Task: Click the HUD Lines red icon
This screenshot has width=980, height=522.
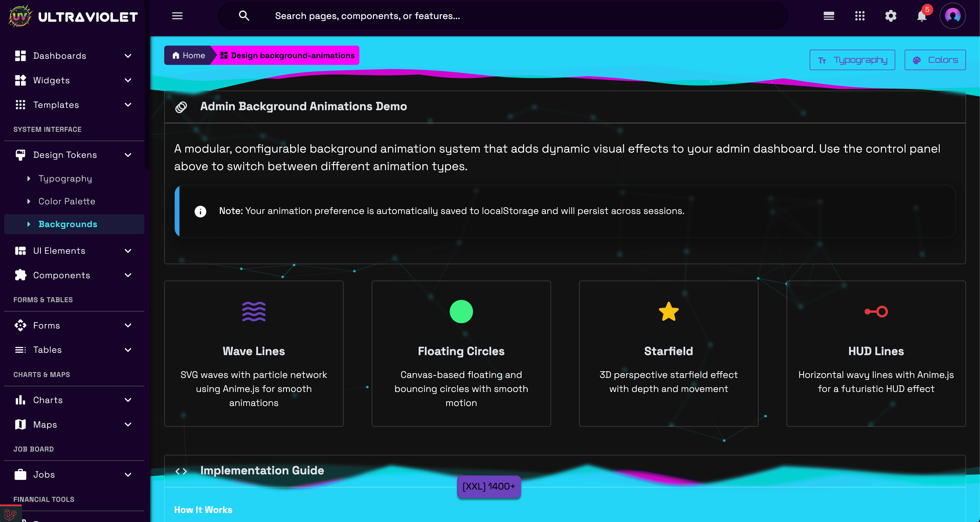Action: point(876,312)
